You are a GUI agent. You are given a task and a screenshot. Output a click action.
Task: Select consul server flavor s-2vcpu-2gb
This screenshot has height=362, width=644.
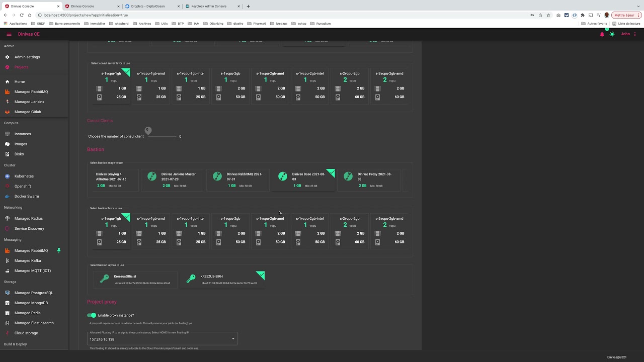click(x=350, y=85)
